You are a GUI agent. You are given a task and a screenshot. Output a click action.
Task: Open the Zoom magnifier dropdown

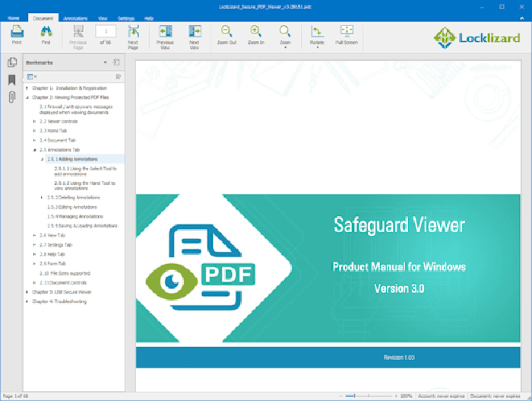coord(285,37)
